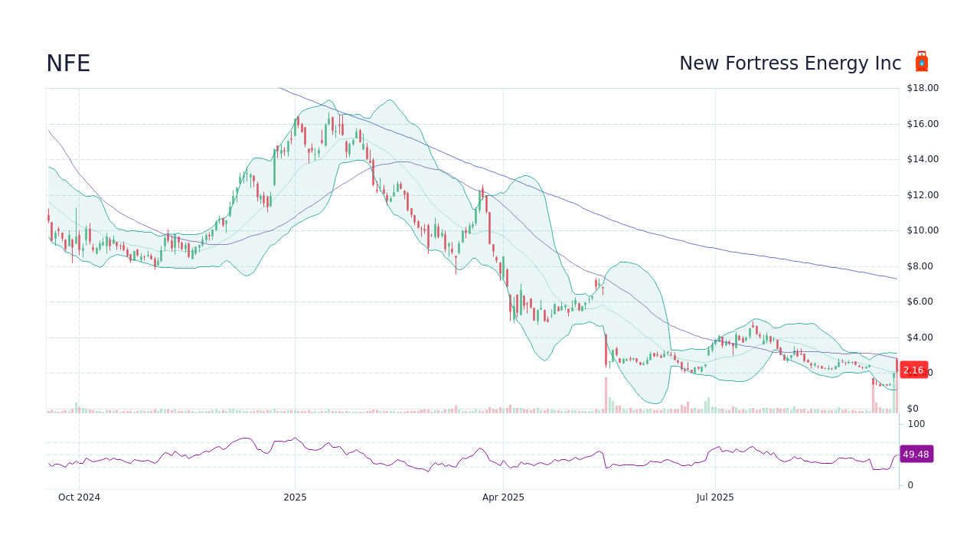
Task: Click the New Fortress Energy Inc title
Action: (790, 64)
